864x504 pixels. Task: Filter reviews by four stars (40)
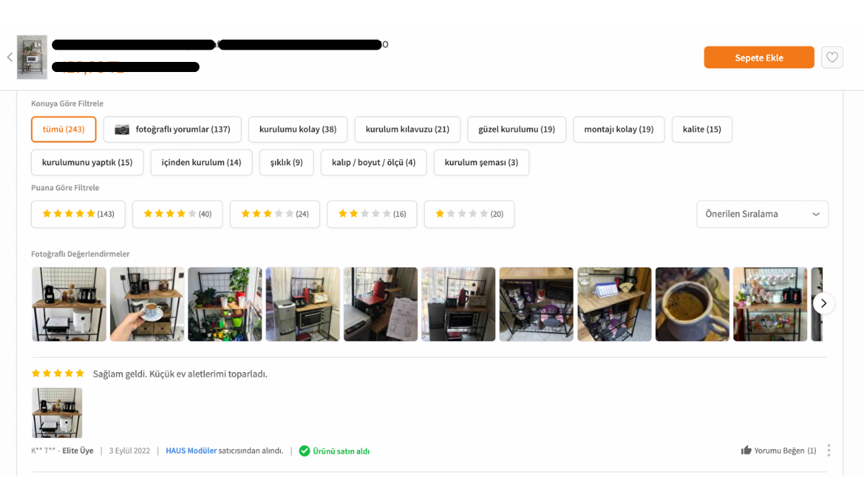pyautogui.click(x=178, y=214)
